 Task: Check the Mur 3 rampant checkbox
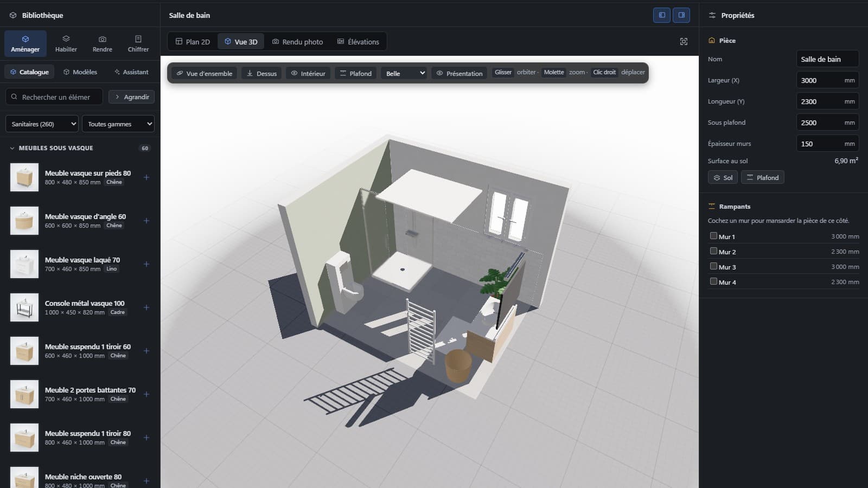click(x=713, y=266)
